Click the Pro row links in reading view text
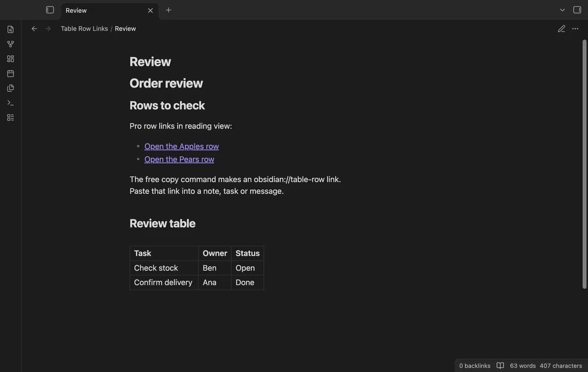The image size is (588, 372). coord(181,126)
